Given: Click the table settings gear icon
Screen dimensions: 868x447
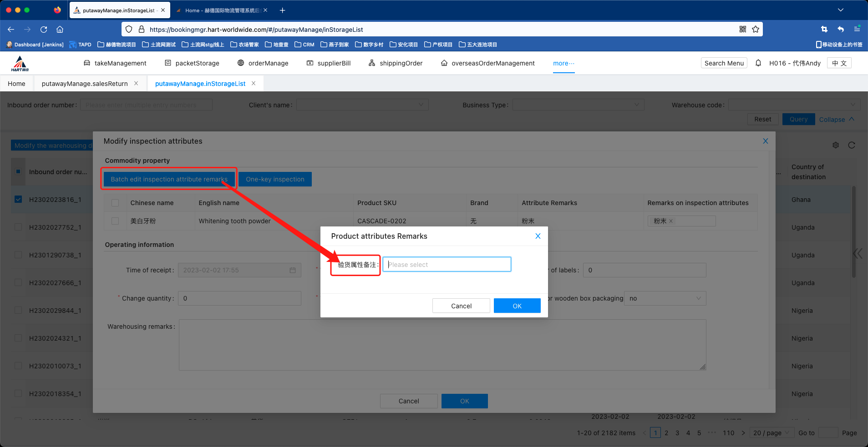Looking at the screenshot, I should (836, 145).
